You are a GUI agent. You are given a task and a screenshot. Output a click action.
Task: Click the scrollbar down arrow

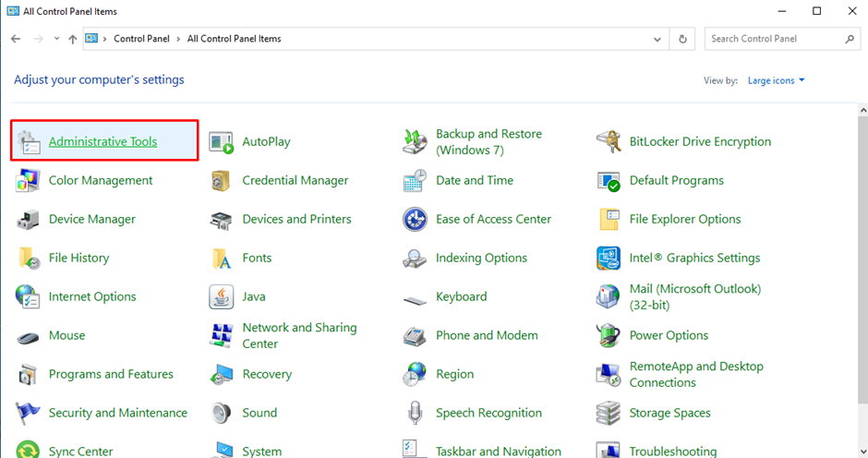(863, 452)
